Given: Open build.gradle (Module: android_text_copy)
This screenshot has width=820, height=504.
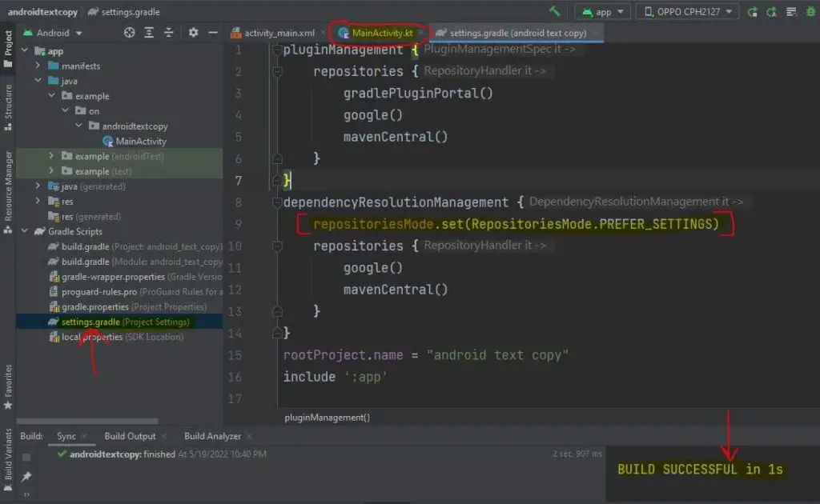Looking at the screenshot, I should tap(135, 262).
